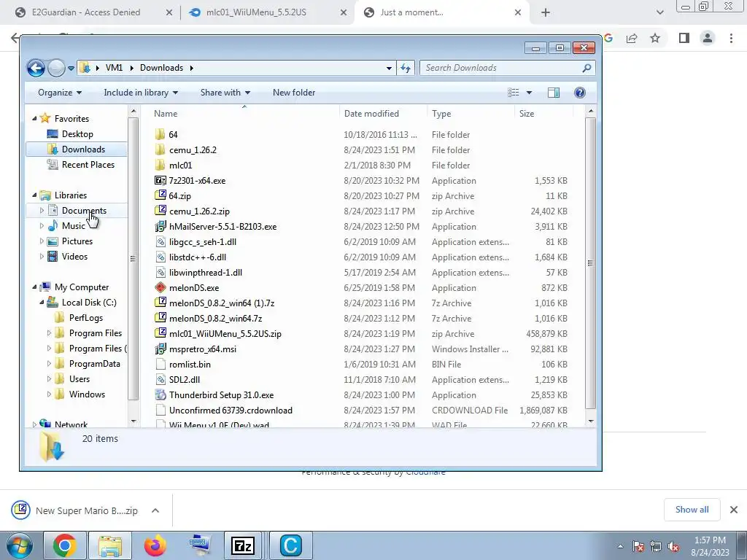Select the cemu_1.26.2 folder icon

(160, 150)
